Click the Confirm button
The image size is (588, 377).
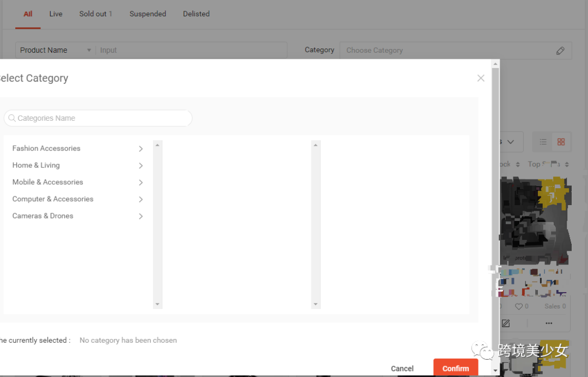pyautogui.click(x=456, y=368)
